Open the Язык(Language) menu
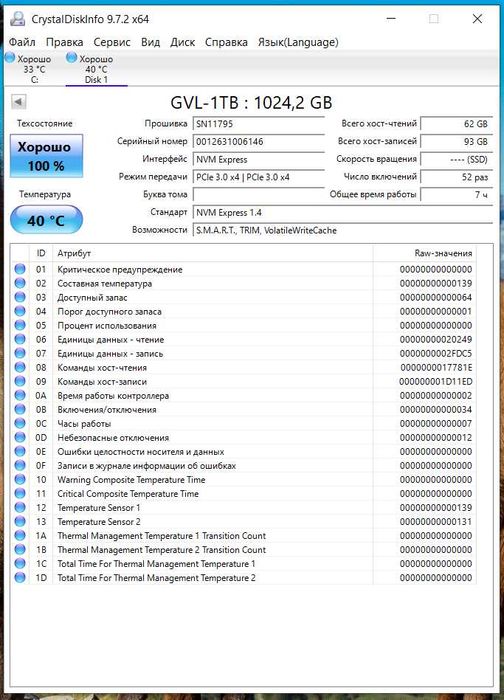The width and height of the screenshot is (504, 700). click(298, 42)
